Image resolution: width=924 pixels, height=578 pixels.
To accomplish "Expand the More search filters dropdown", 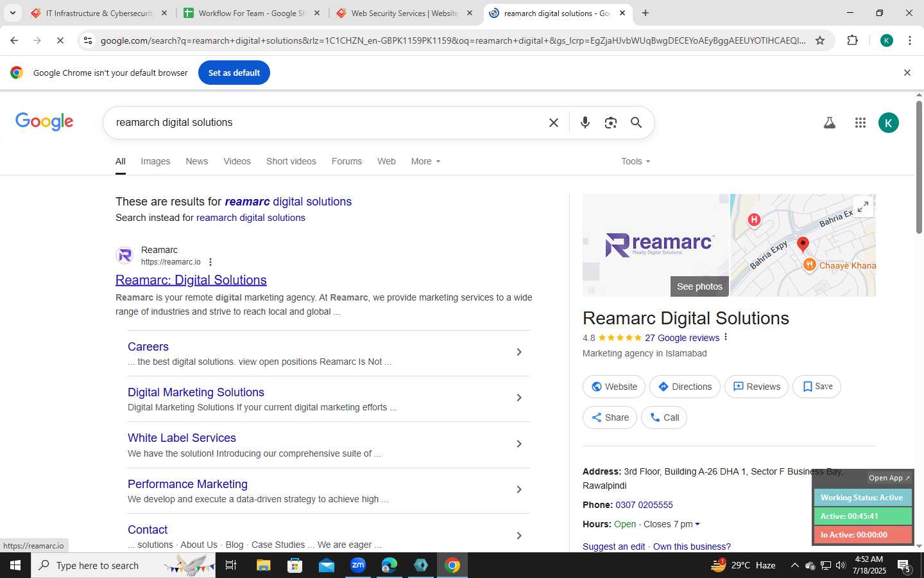I will click(x=425, y=161).
